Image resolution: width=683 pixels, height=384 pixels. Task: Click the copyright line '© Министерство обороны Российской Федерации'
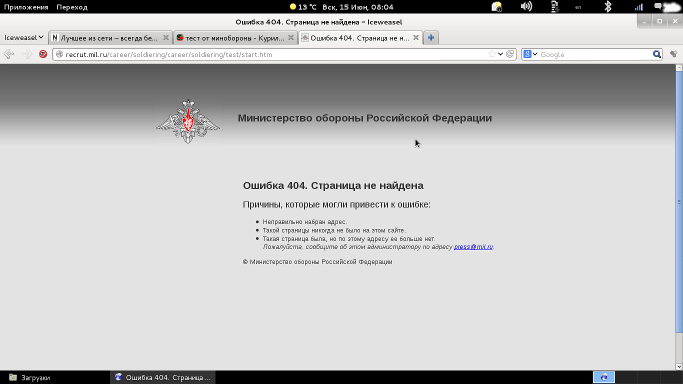318,262
